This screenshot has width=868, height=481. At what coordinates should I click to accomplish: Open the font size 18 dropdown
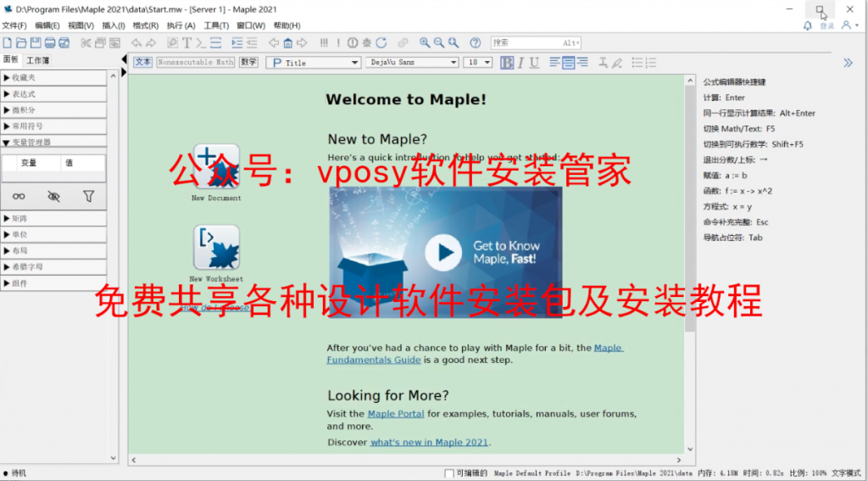tap(478, 63)
